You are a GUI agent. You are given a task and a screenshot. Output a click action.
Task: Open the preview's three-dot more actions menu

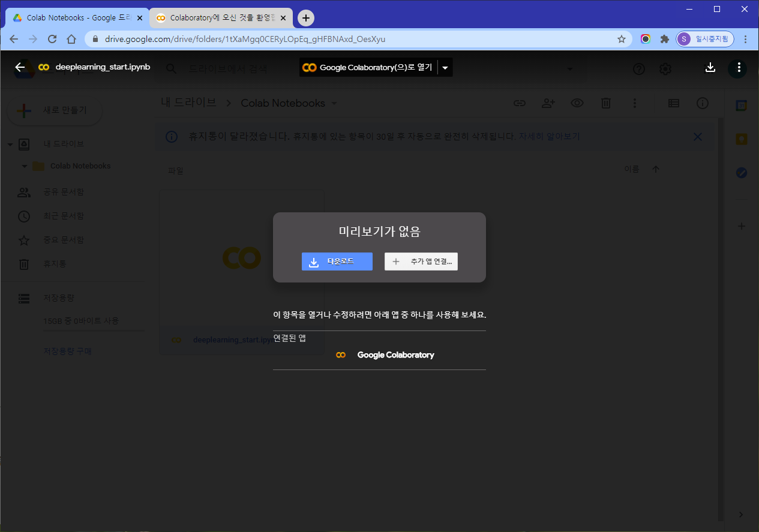739,67
